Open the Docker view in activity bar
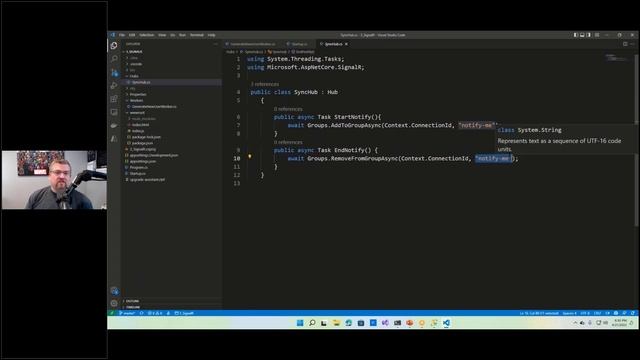Image resolution: width=640 pixels, height=360 pixels. click(114, 125)
